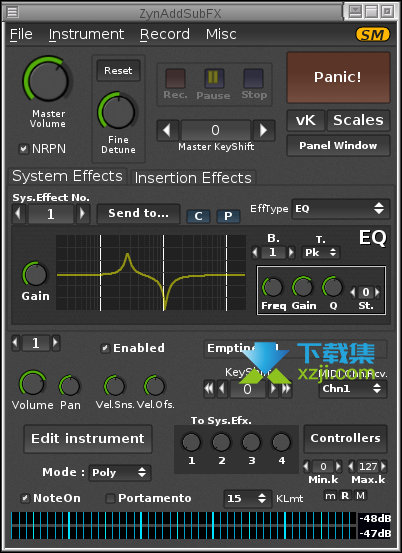Viewport: 402px width, 553px height.
Task: Click the SM session manager badge
Action: click(372, 35)
